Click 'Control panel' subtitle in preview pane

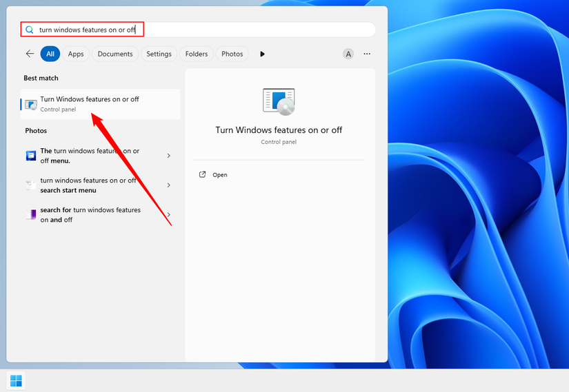click(279, 142)
